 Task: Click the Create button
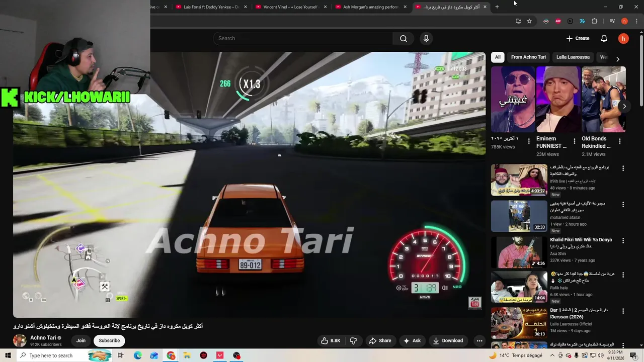(578, 39)
